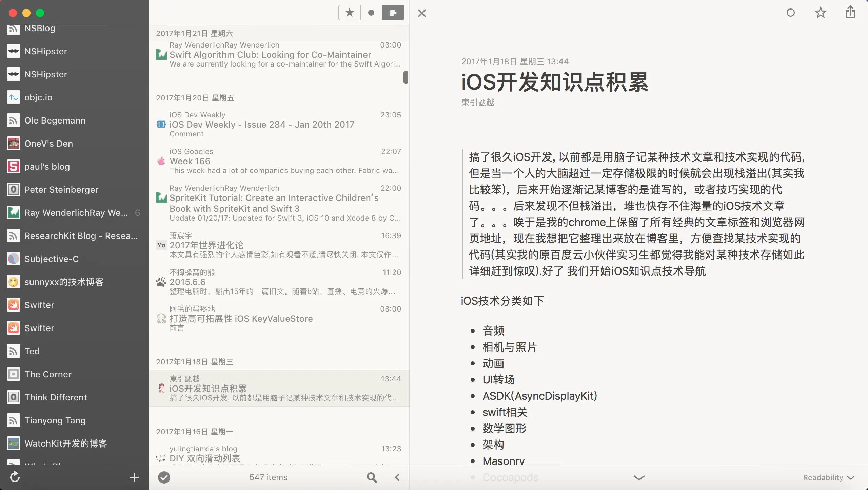Click the mark all as read checkmark

tap(164, 477)
